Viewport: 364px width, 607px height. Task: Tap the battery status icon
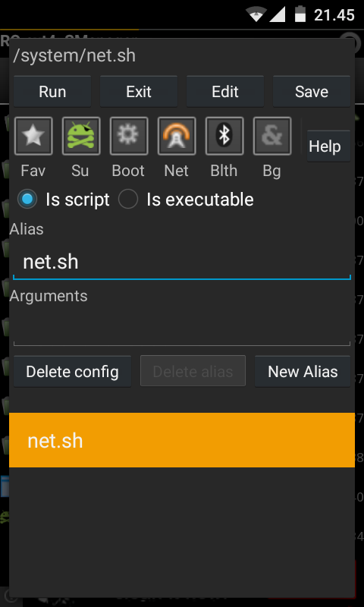click(300, 14)
